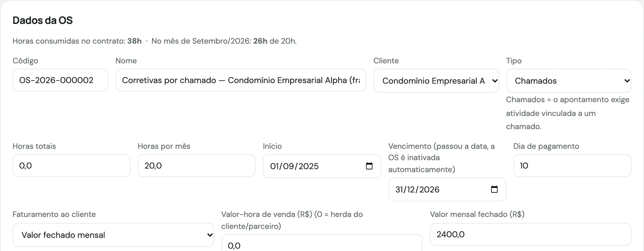Click the 'Código' field label
The height and width of the screenshot is (251, 644).
[x=25, y=61]
